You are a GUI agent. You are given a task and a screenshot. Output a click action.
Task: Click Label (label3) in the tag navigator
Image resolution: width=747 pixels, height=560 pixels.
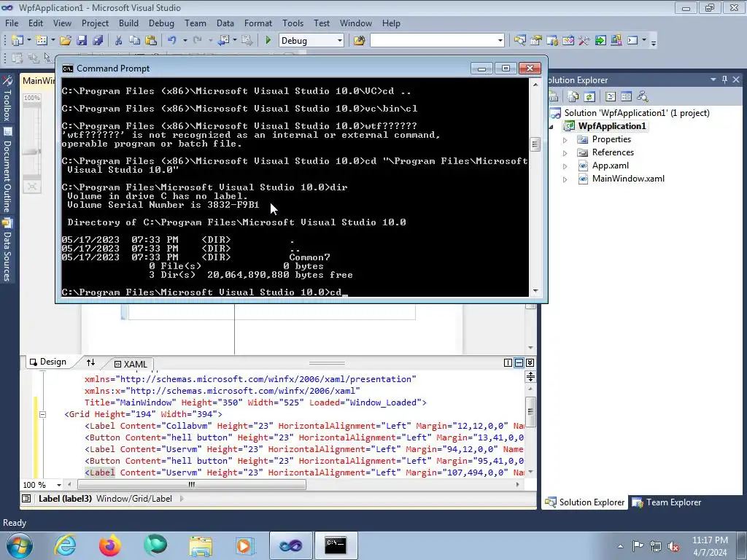pyautogui.click(x=65, y=499)
